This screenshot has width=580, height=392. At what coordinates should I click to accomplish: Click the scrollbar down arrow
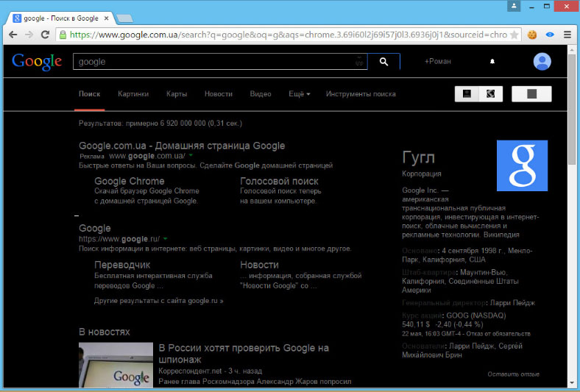coord(572,383)
